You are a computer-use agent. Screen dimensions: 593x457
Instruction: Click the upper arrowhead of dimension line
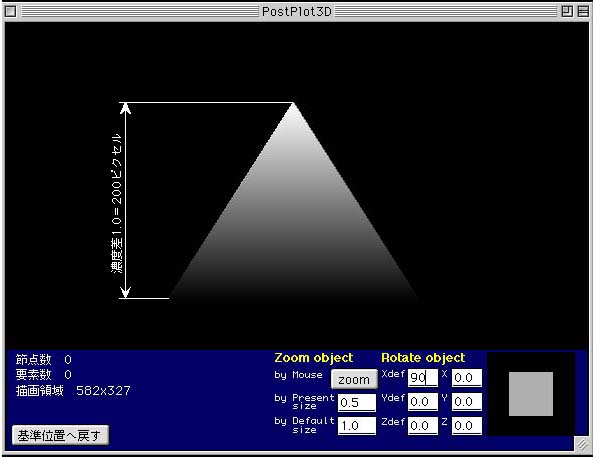(x=125, y=108)
